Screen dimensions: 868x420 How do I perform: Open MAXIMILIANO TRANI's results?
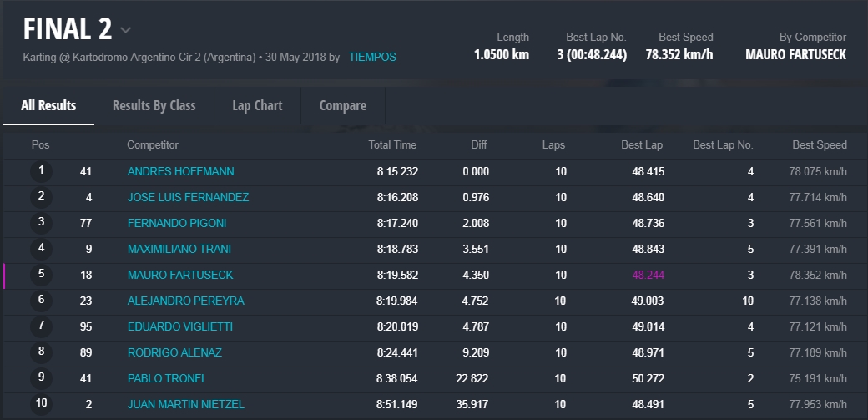point(179,250)
